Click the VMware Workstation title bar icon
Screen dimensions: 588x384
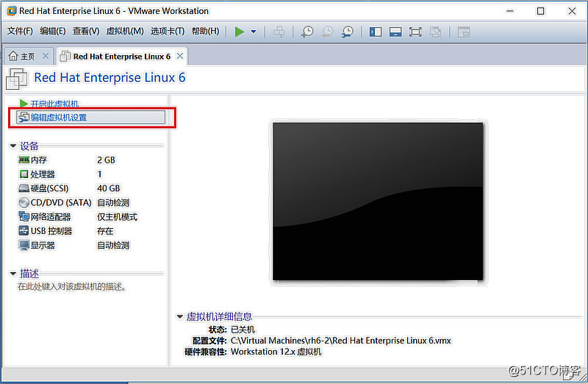point(11,11)
